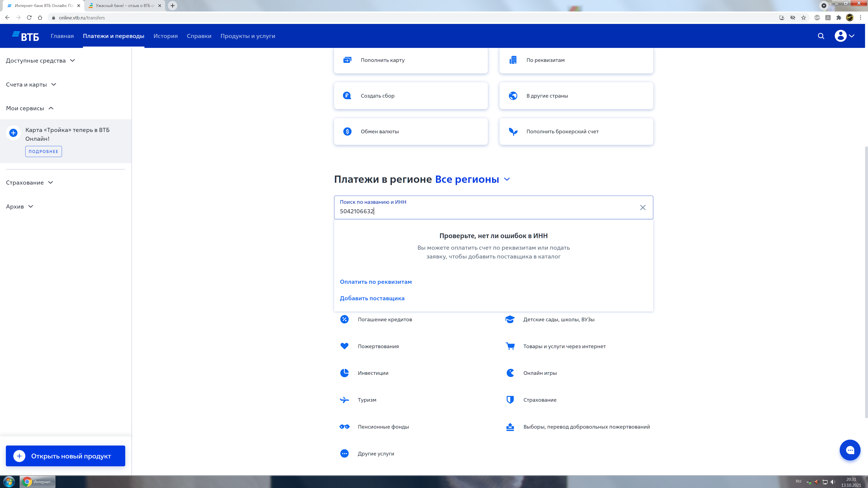Open История navigation tab

coord(165,36)
